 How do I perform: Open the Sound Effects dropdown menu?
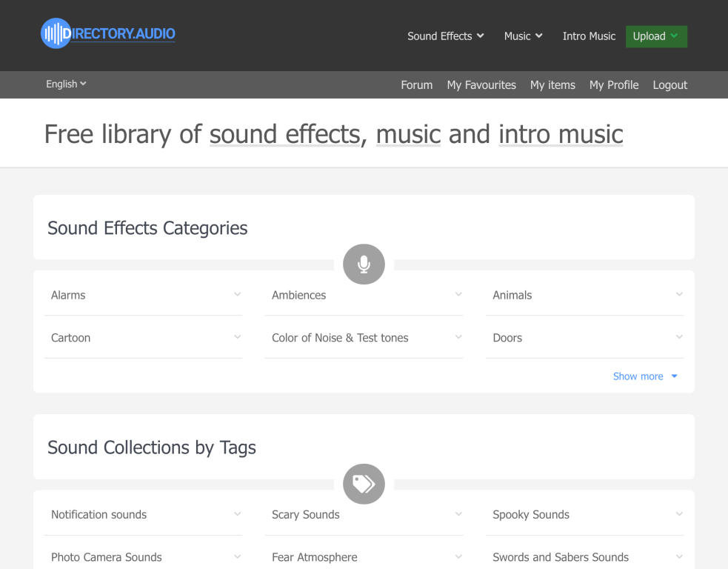tap(446, 36)
